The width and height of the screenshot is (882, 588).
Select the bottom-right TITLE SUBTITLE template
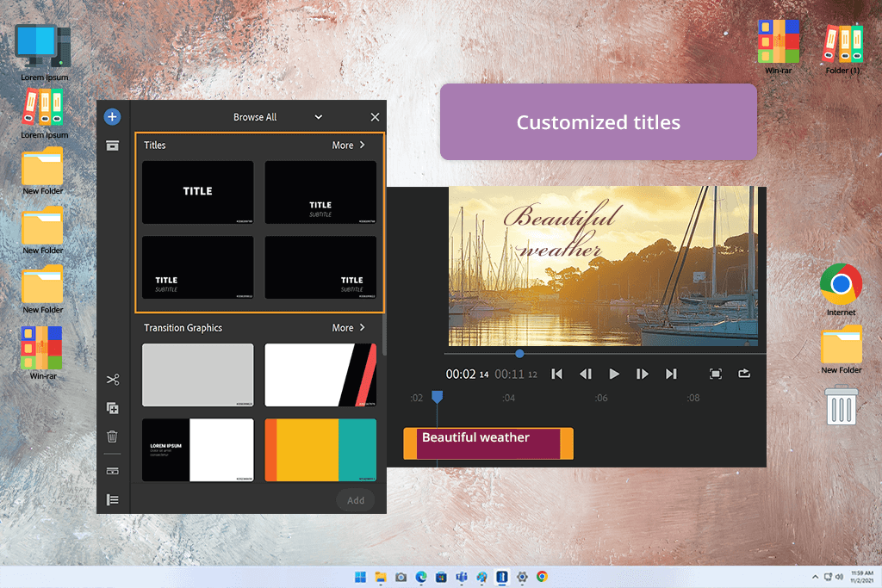pyautogui.click(x=320, y=267)
